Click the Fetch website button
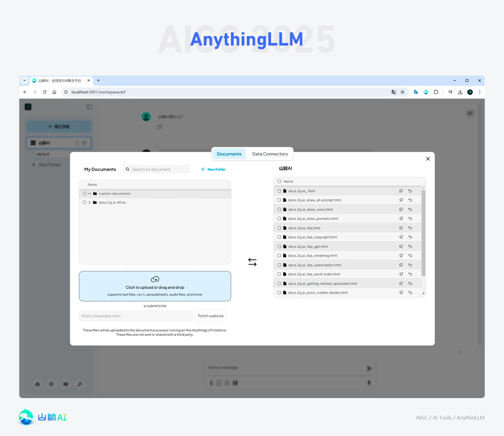504x436 pixels. point(211,316)
